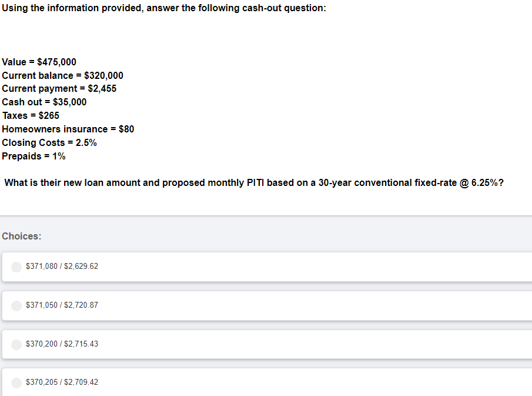Click the answer text $370,205 / $2,709.42
Screen dimensions: 532x396
[62, 382]
